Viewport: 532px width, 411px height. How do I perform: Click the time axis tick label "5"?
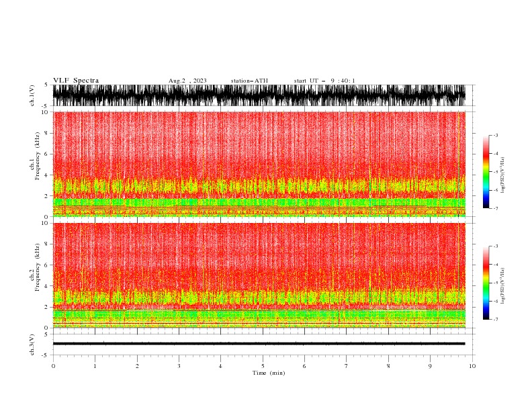[263, 366]
